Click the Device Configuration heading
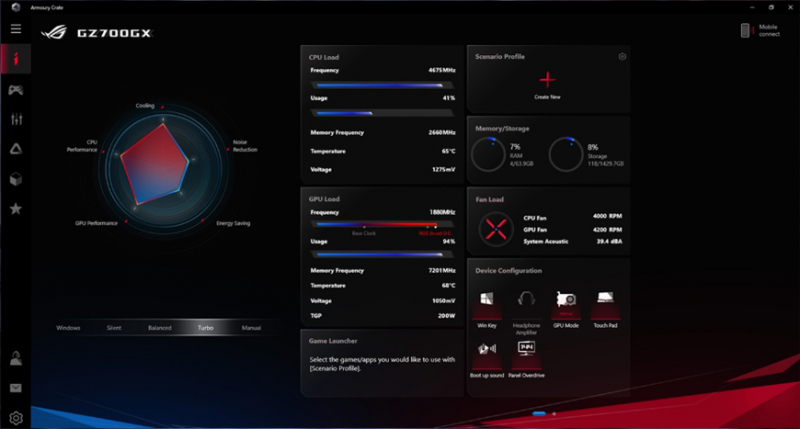The width and height of the screenshot is (800, 429). (509, 270)
